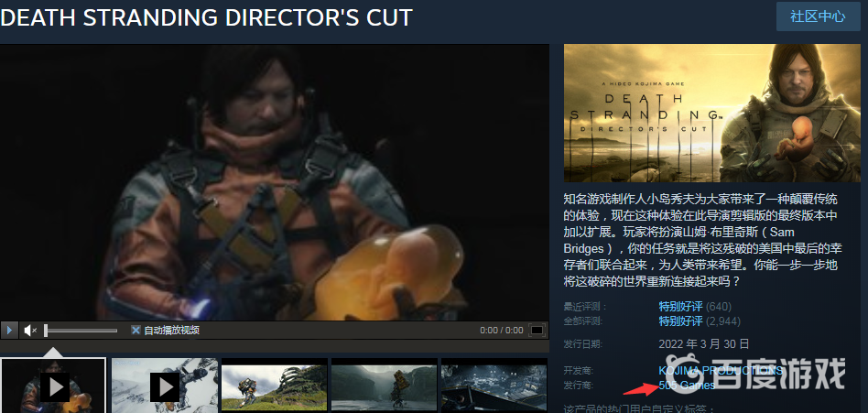This screenshot has height=413, width=868.
Task: Click the Death Stranding header capsule image
Action: [711, 113]
